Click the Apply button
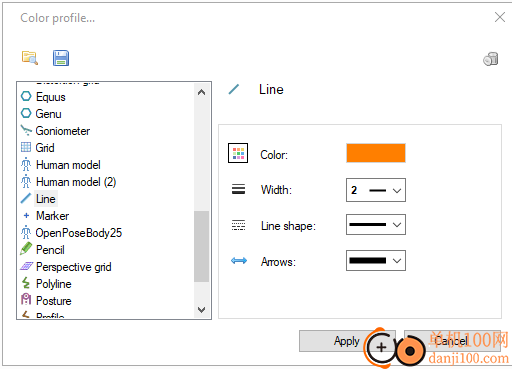 [347, 341]
